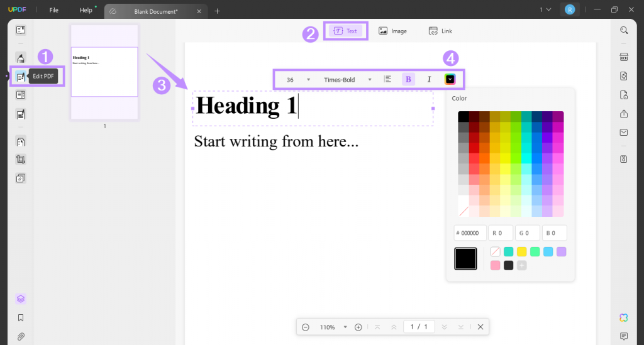Click the 'Start writing from here...' text

[x=276, y=141]
